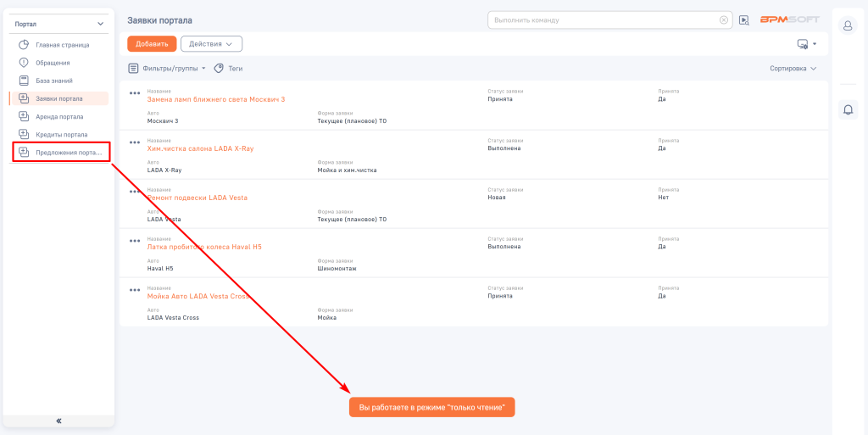
Task: Open row menu for Замена ламп record
Action: click(x=135, y=93)
